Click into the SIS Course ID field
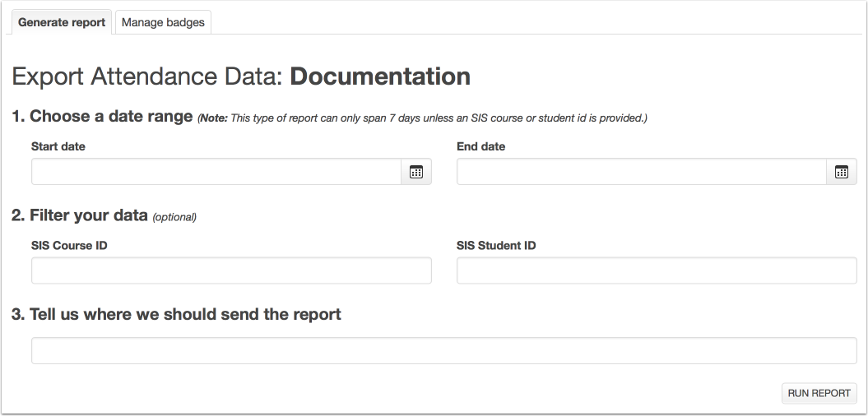The width and height of the screenshot is (868, 416). pyautogui.click(x=231, y=270)
